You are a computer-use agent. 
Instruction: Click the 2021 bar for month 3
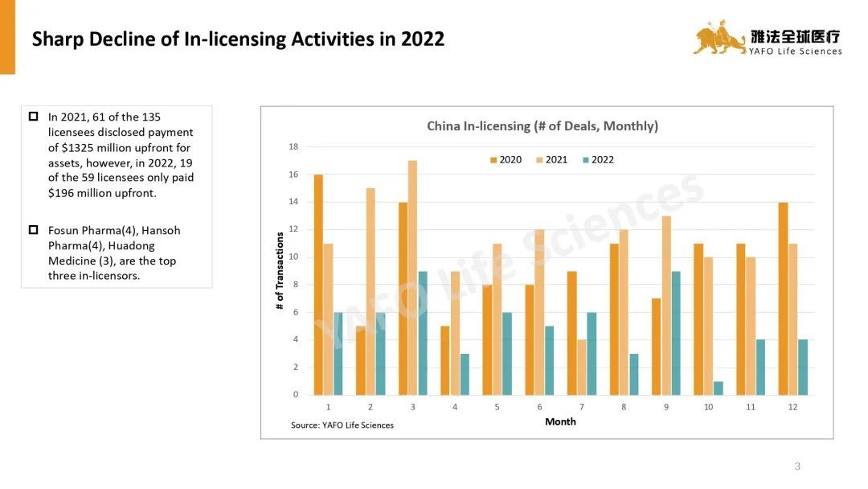[x=412, y=277]
